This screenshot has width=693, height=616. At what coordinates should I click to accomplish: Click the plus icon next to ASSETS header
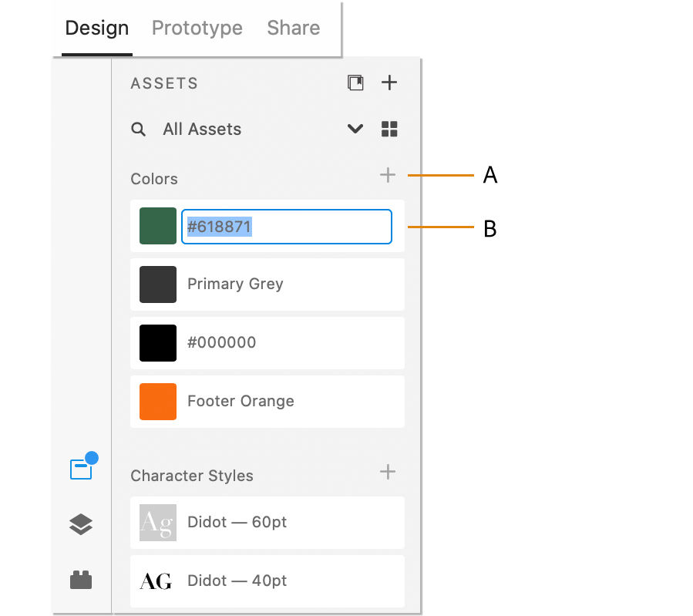(x=389, y=82)
